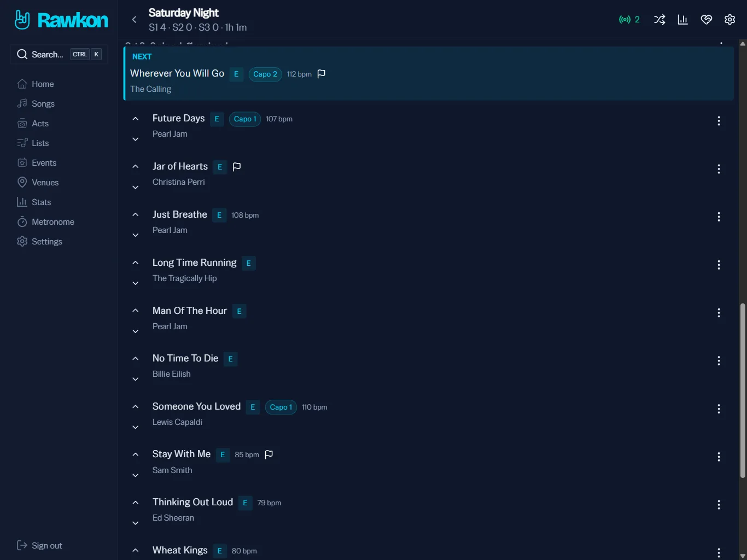Open the three-dot menu for Long Time Running
This screenshot has width=747, height=560.
pos(719,265)
